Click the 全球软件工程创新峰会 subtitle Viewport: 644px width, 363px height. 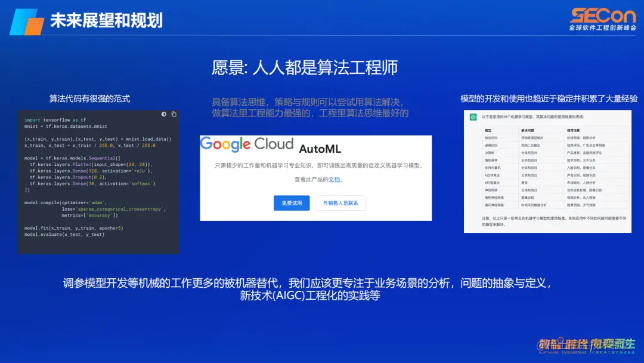(602, 28)
